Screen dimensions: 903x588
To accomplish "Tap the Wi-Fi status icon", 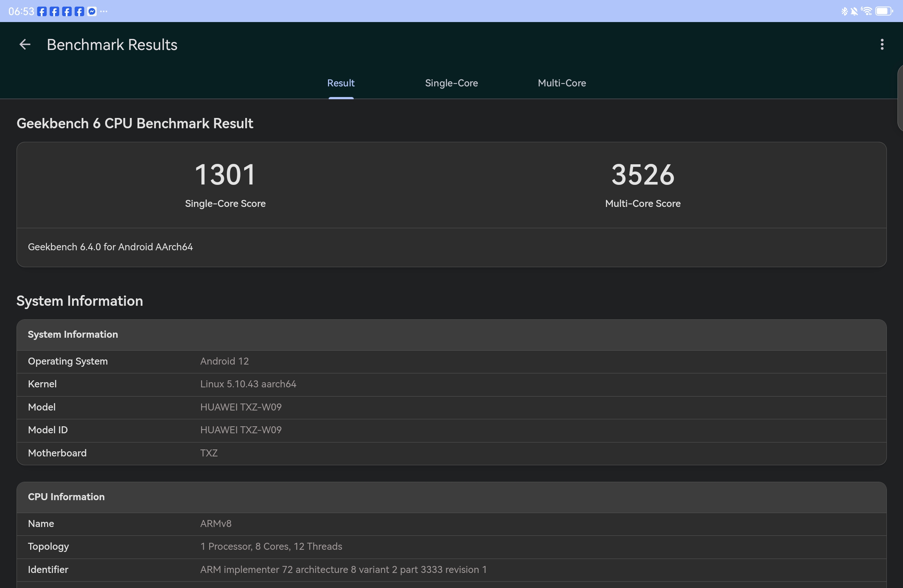I will pyautogui.click(x=867, y=11).
